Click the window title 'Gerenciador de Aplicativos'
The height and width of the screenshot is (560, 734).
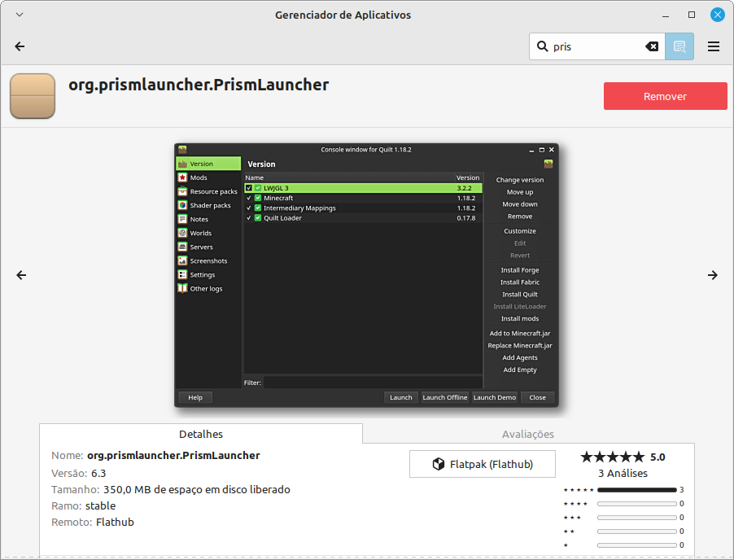[x=343, y=15]
